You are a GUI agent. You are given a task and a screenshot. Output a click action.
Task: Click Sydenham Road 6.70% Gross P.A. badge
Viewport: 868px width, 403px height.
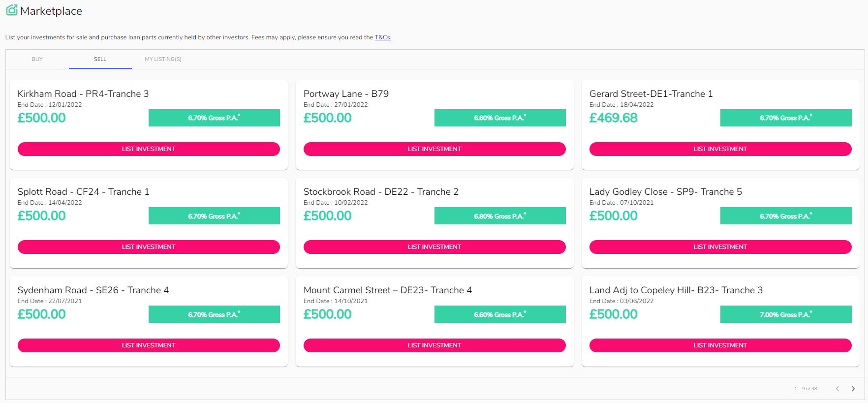pyautogui.click(x=214, y=314)
